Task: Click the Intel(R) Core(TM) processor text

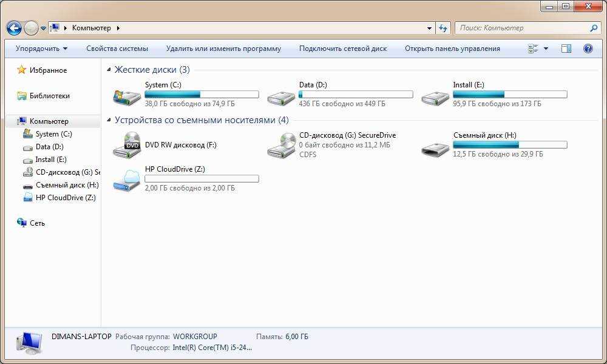Action: pyautogui.click(x=212, y=348)
